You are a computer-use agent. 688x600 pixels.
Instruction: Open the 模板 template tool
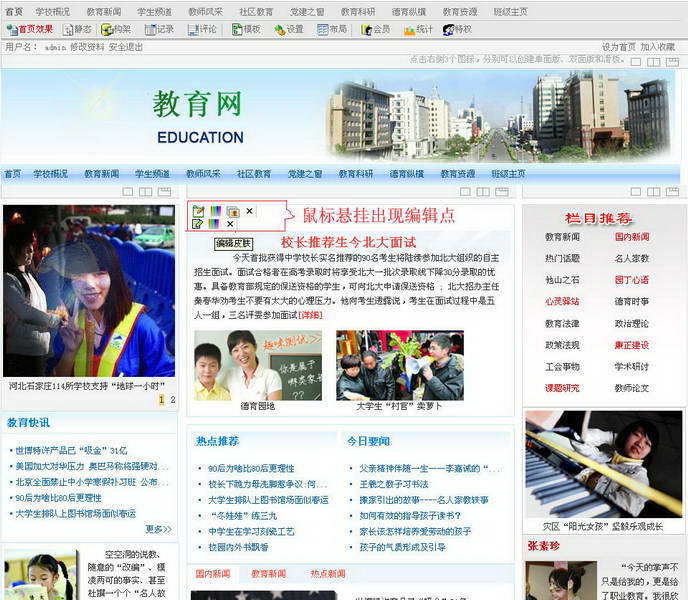246,29
